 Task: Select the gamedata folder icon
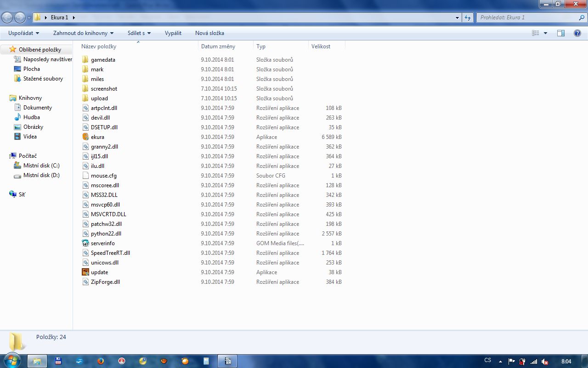pos(85,59)
